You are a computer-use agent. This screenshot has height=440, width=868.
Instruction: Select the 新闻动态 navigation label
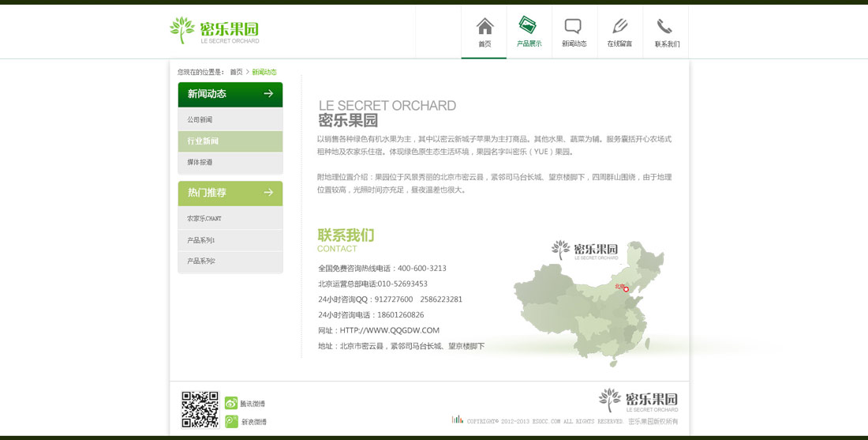coord(574,43)
